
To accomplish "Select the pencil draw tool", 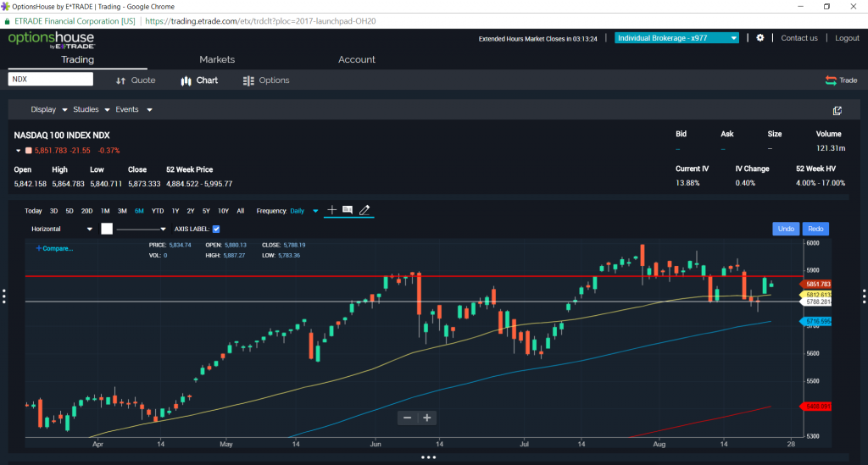I will 364,209.
